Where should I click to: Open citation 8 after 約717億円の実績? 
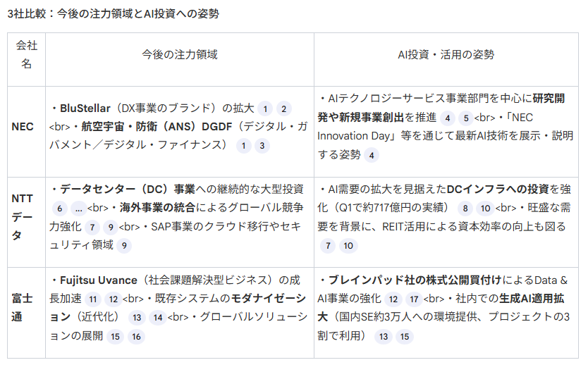(x=465, y=209)
